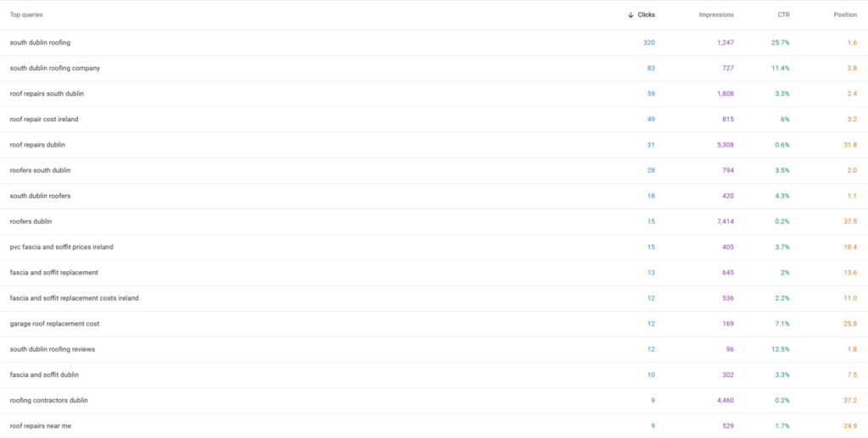Click the 11.0 position value
Image resolution: width=868 pixels, height=438 pixels.
click(850, 298)
